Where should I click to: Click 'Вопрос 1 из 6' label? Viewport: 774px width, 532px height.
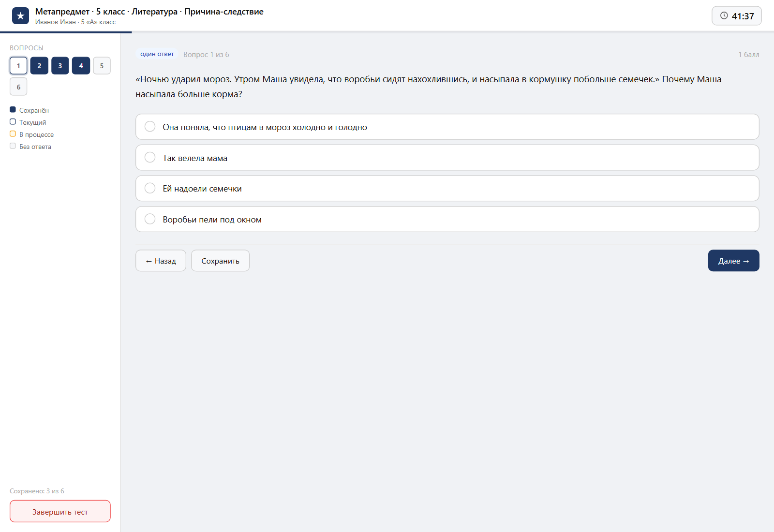[x=206, y=55]
